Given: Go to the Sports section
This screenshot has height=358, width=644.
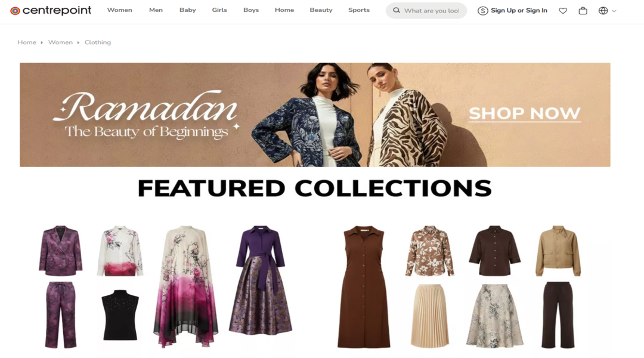Looking at the screenshot, I should (x=358, y=10).
